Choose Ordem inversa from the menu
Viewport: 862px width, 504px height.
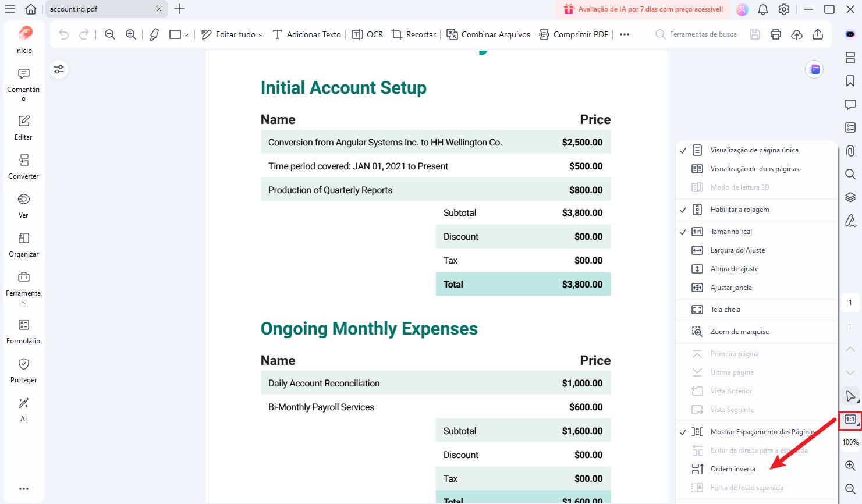pyautogui.click(x=732, y=469)
